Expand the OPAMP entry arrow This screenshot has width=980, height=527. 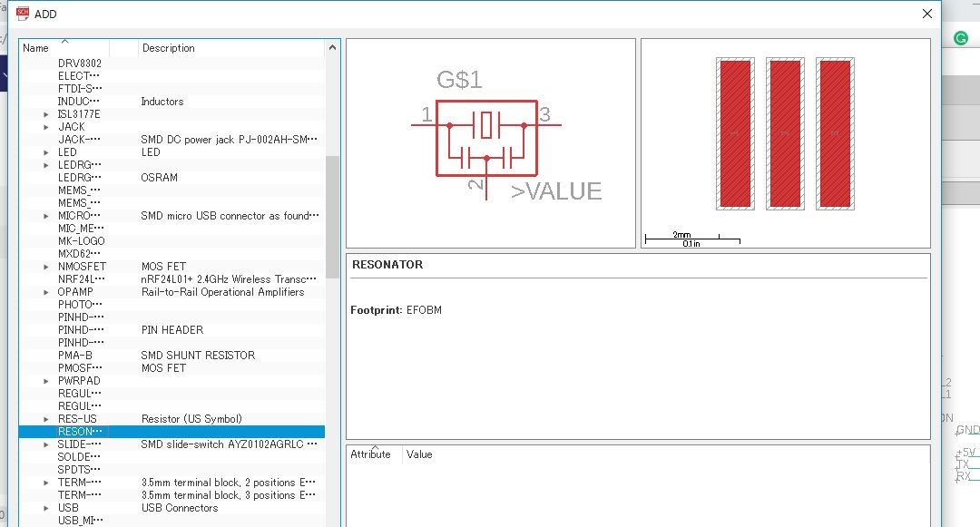[x=46, y=292]
